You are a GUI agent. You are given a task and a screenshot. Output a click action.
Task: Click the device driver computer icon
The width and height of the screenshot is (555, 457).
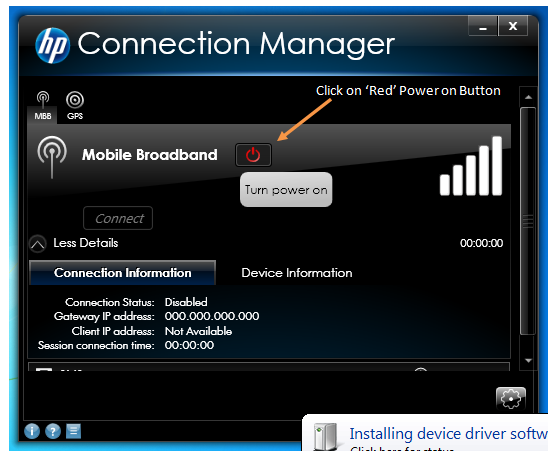[325, 437]
